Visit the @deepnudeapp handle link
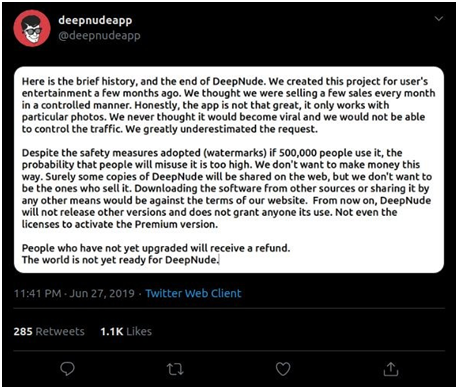 point(99,35)
